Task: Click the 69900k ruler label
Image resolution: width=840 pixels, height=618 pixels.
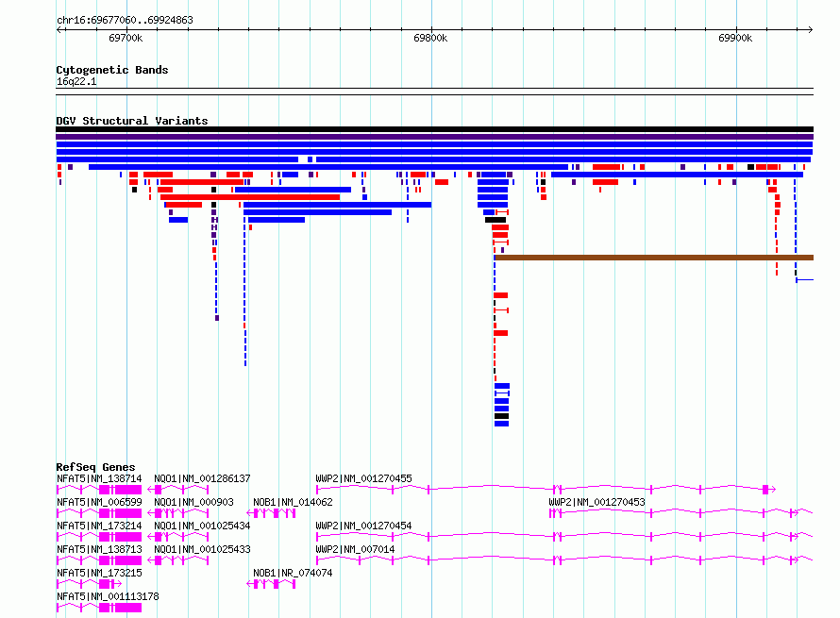Action: point(735,38)
